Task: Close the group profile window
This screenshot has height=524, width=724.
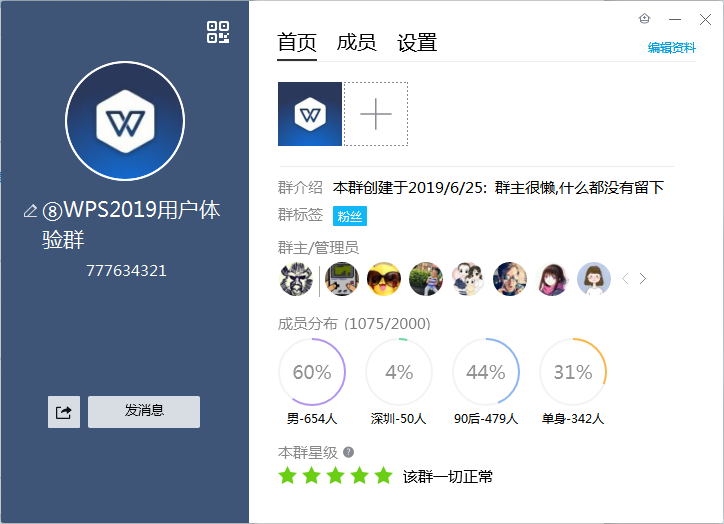Action: [x=705, y=19]
